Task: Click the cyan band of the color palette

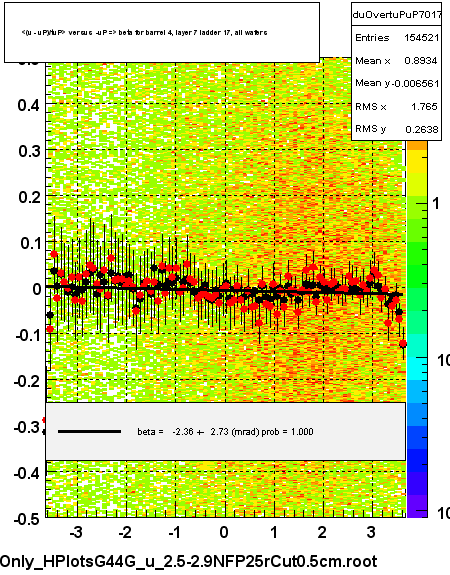Action: [417, 369]
